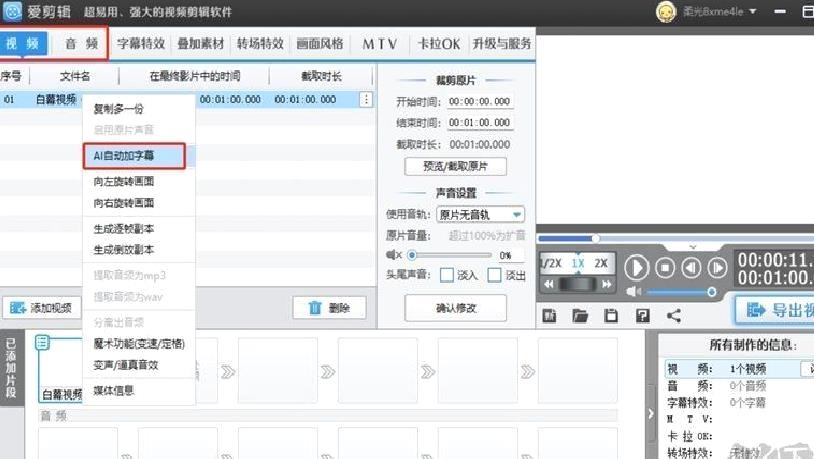Step to next frame button

(x=717, y=268)
